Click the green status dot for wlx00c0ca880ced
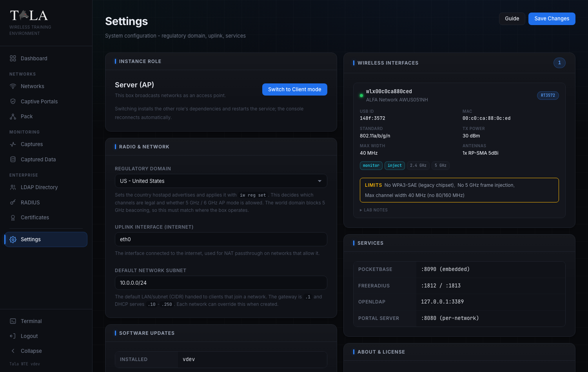The width and height of the screenshot is (588, 372). (361, 95)
